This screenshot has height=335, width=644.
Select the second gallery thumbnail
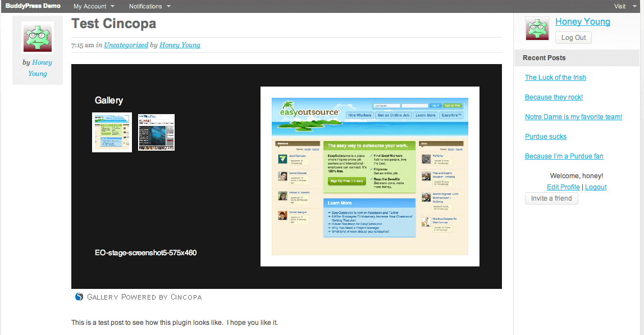pyautogui.click(x=157, y=132)
